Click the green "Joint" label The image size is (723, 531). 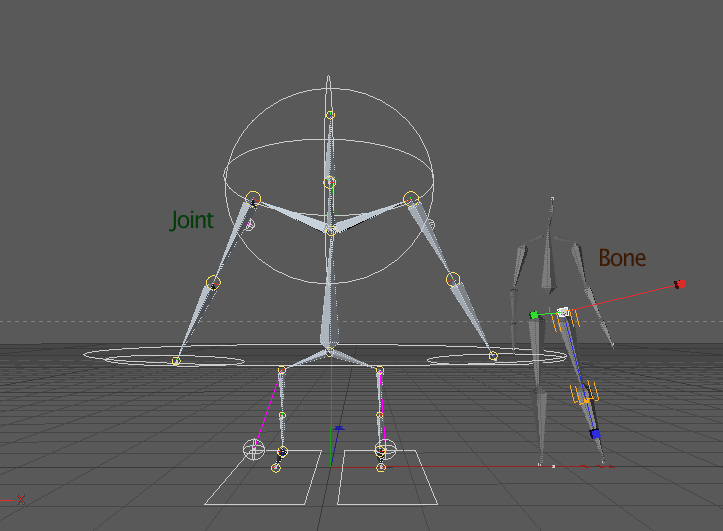(192, 220)
